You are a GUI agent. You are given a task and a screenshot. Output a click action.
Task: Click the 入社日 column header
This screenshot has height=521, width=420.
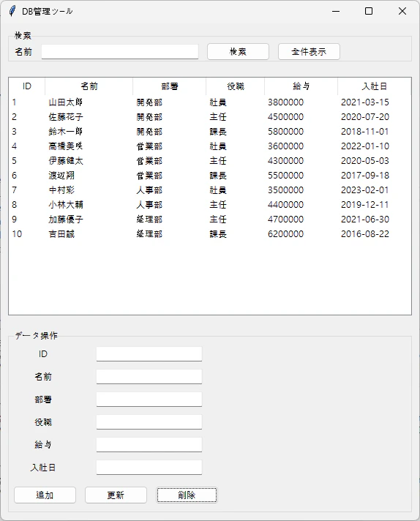[x=375, y=86]
